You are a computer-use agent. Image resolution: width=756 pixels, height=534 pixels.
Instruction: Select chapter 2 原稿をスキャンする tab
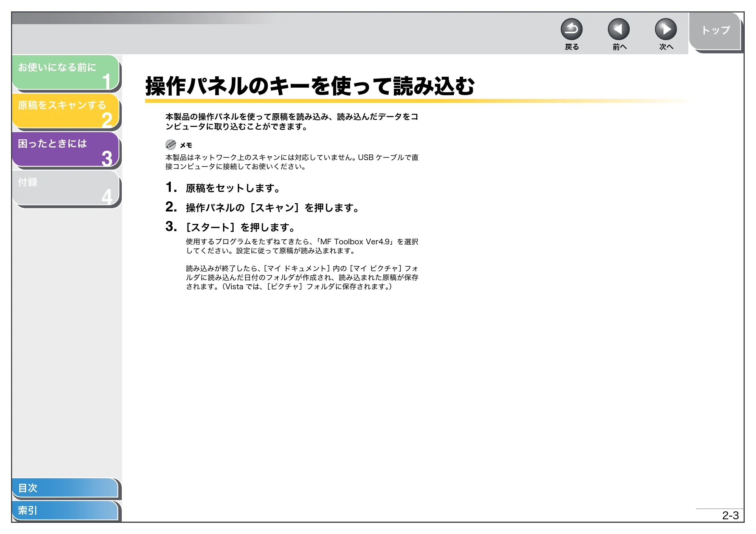[x=65, y=111]
